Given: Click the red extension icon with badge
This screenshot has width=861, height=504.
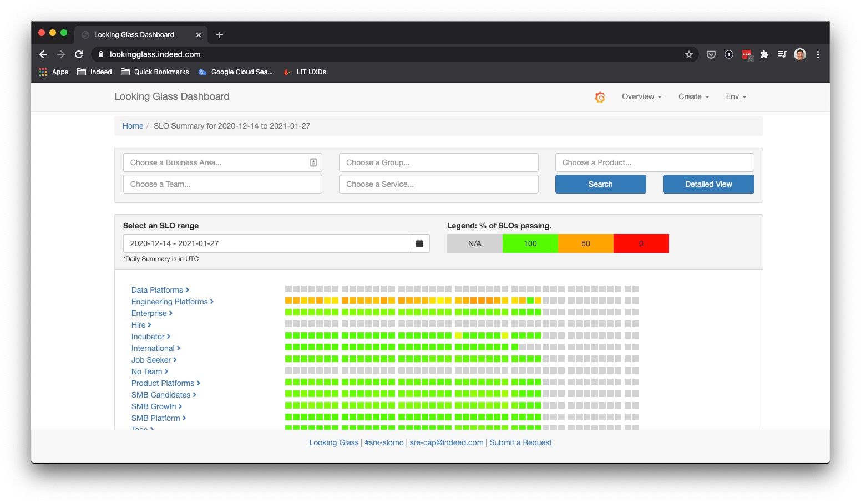Looking at the screenshot, I should coord(747,55).
